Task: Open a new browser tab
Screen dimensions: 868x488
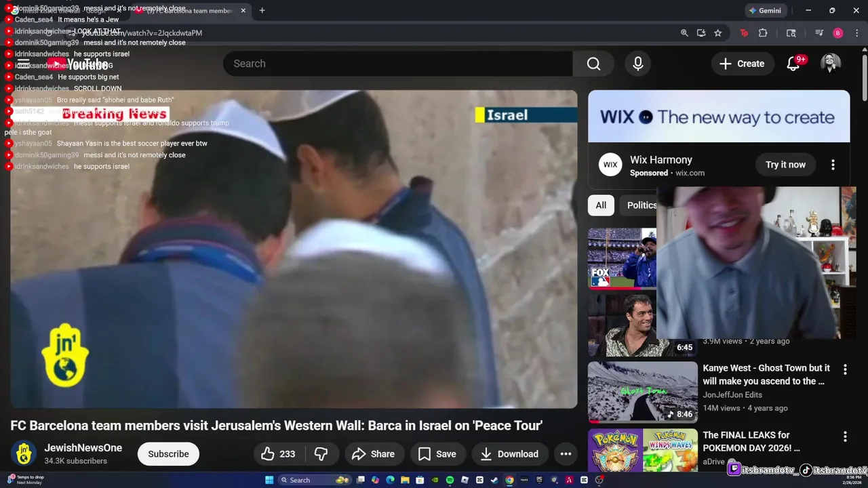Action: (x=262, y=10)
